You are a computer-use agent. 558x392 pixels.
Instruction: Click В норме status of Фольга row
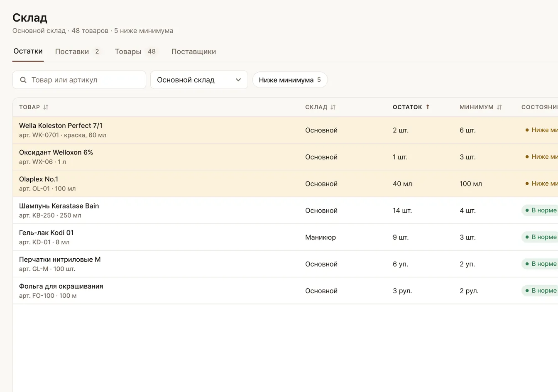click(x=540, y=290)
